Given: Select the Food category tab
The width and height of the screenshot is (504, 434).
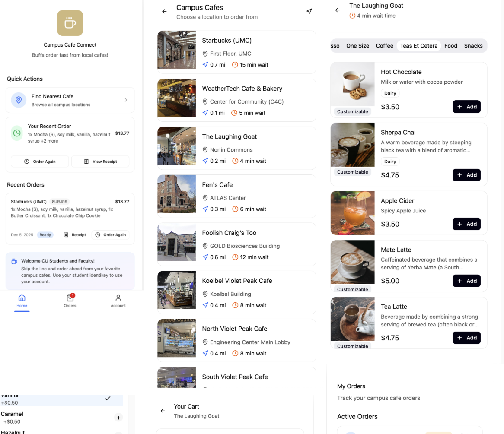Looking at the screenshot, I should (450, 46).
